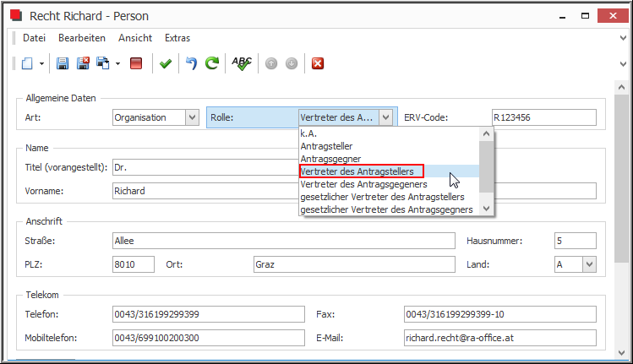Run the ABC spell check
Screen dimensions: 633x364
point(243,63)
